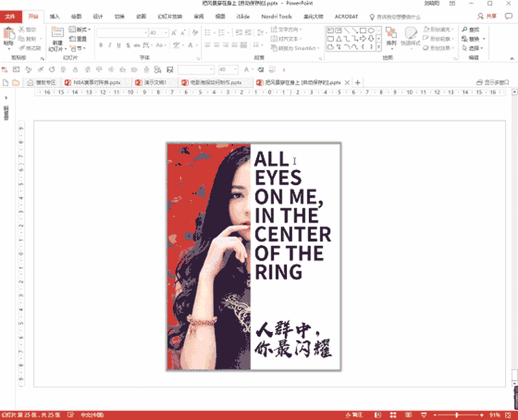Add a new document tab with plus
Viewport: 518px width, 420px height.
pos(357,83)
